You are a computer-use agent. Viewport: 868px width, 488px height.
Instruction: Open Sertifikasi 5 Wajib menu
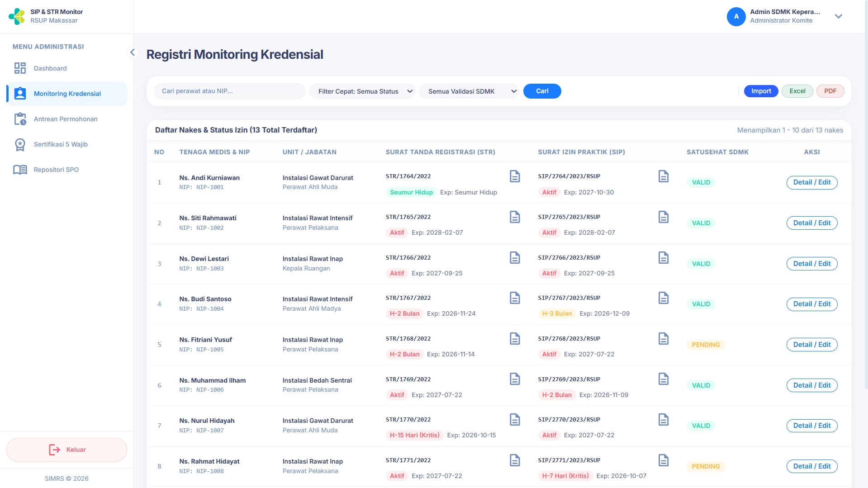[x=67, y=144]
